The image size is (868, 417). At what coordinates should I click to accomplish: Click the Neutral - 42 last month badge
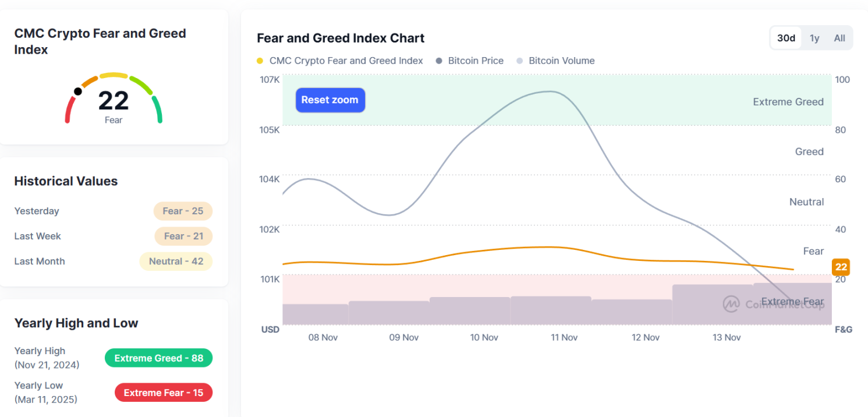point(176,261)
